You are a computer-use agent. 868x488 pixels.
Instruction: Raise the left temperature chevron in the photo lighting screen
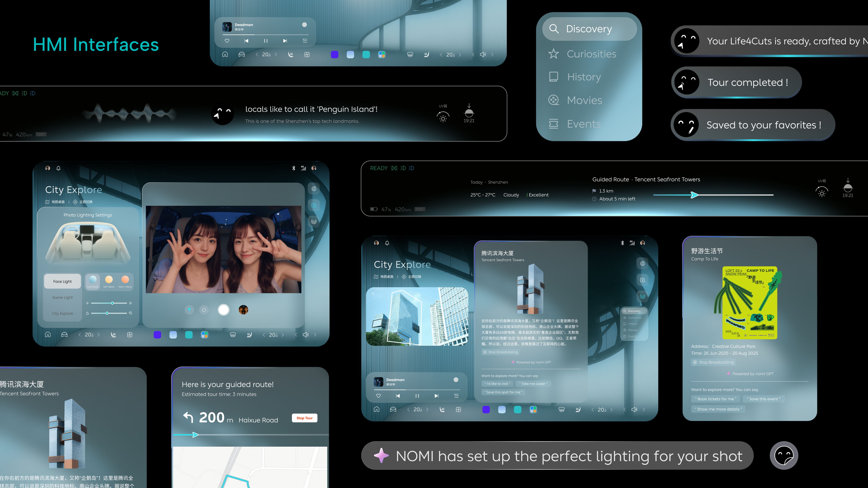click(98, 335)
